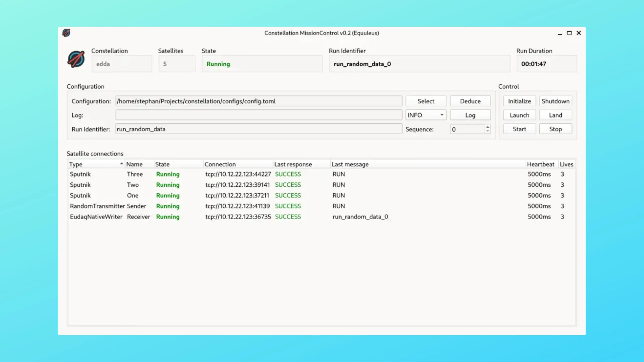
Task: Click the Constellation rocket logo in title bar
Action: [66, 33]
